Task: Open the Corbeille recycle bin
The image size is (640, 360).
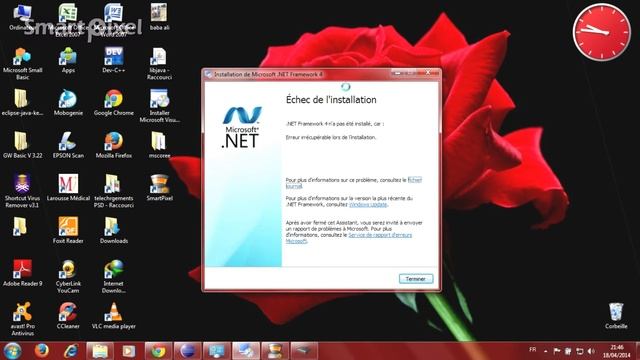Action: pos(616,316)
